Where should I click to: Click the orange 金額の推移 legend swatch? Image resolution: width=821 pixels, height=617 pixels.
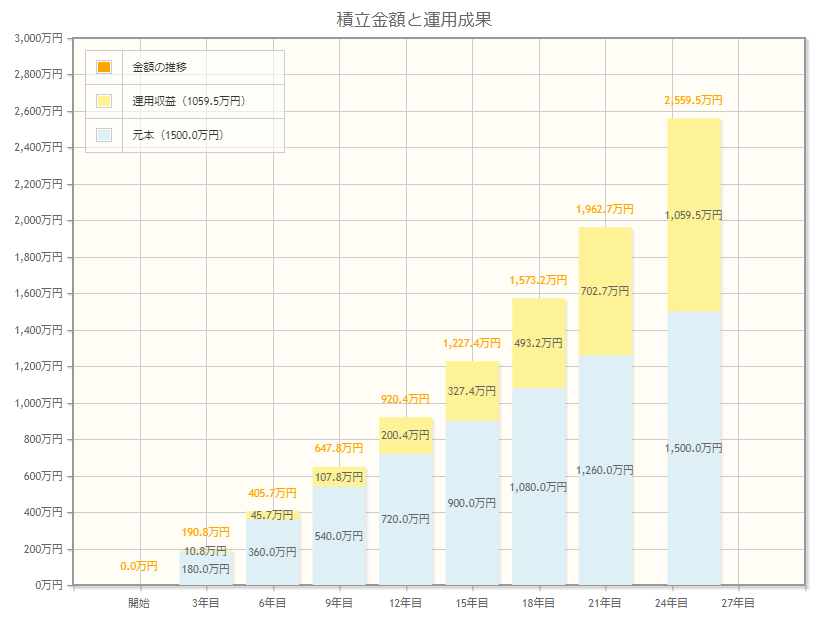click(104, 67)
